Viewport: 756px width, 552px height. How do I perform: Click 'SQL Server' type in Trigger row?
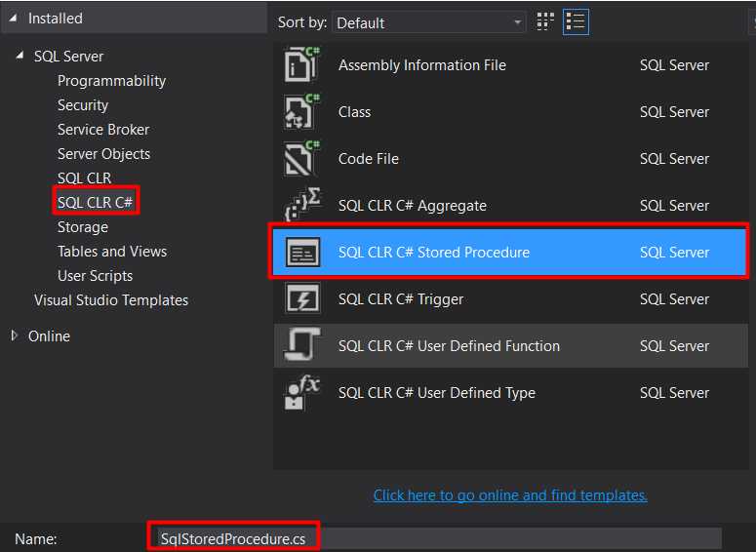pos(674,298)
